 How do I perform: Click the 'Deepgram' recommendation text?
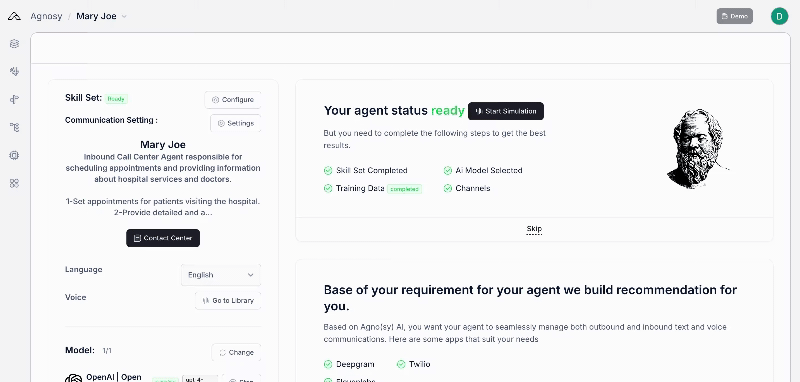[355, 364]
